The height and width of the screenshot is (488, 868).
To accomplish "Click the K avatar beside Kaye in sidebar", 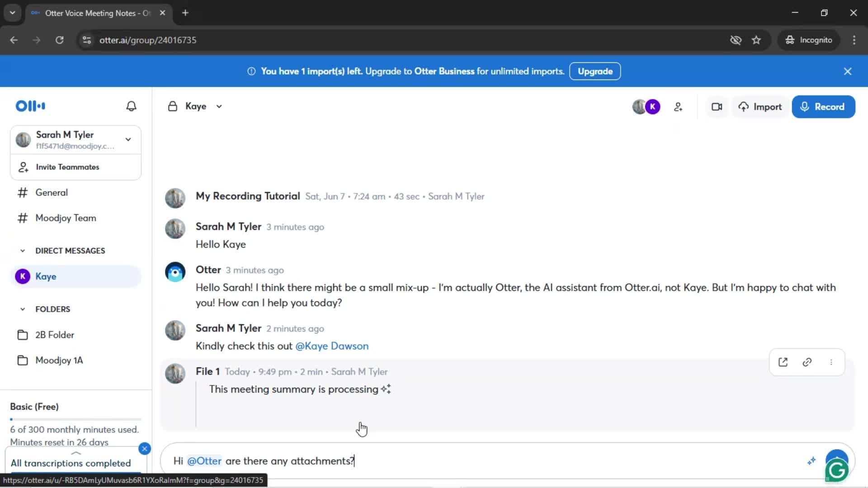I will point(23,277).
